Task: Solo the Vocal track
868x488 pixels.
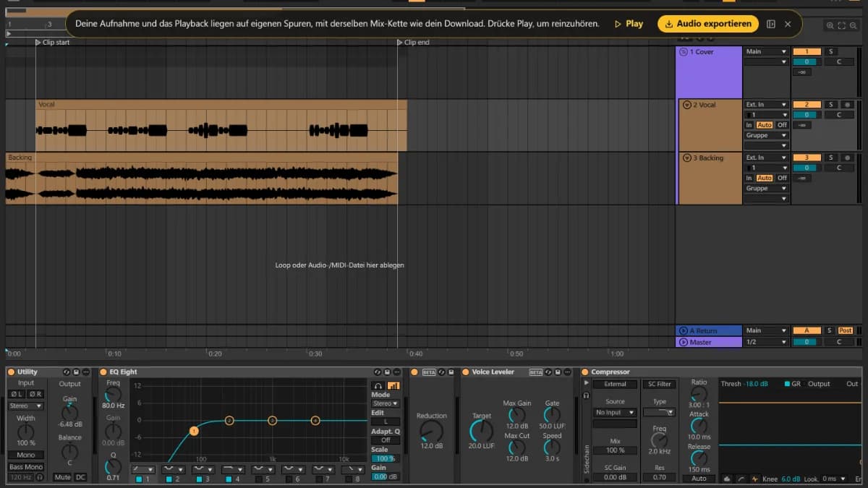Action: pyautogui.click(x=830, y=105)
